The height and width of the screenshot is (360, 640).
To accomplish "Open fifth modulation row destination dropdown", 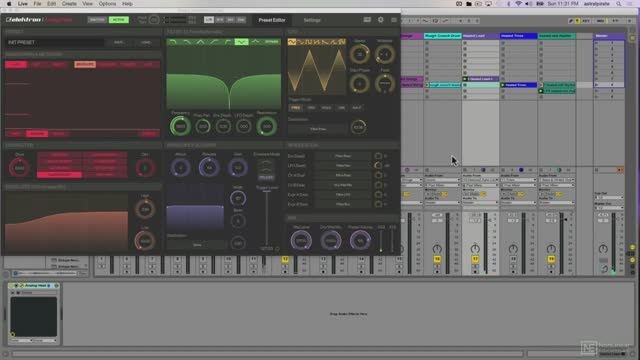I will (x=343, y=195).
